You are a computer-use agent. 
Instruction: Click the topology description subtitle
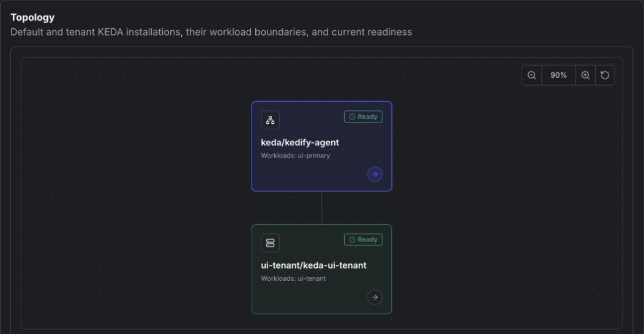click(x=211, y=32)
